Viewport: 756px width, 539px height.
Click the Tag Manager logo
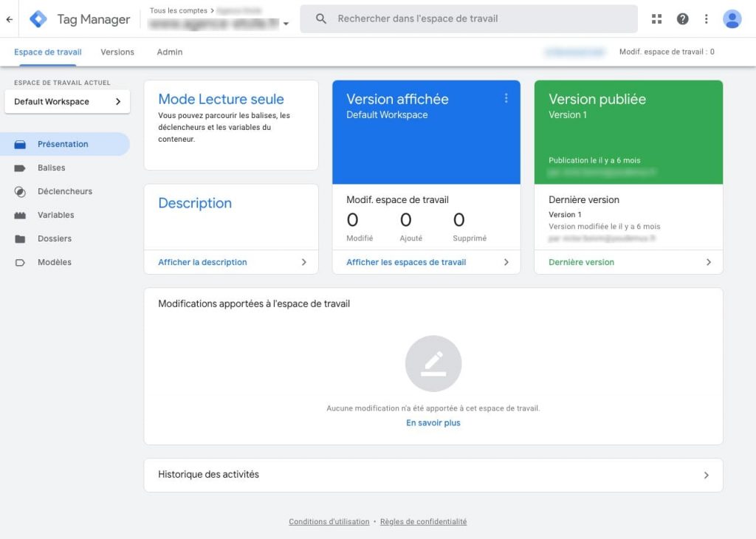click(38, 19)
